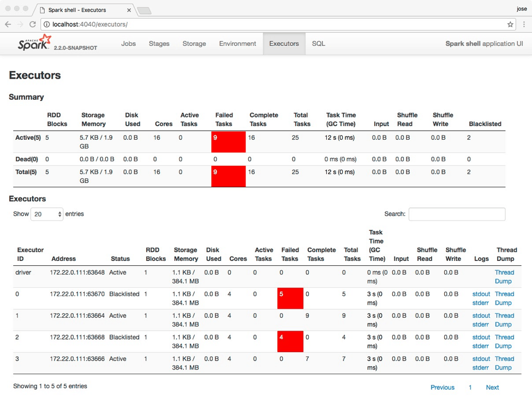Open the Show entries dropdown
Image resolution: width=532 pixels, height=398 pixels.
pyautogui.click(x=46, y=214)
